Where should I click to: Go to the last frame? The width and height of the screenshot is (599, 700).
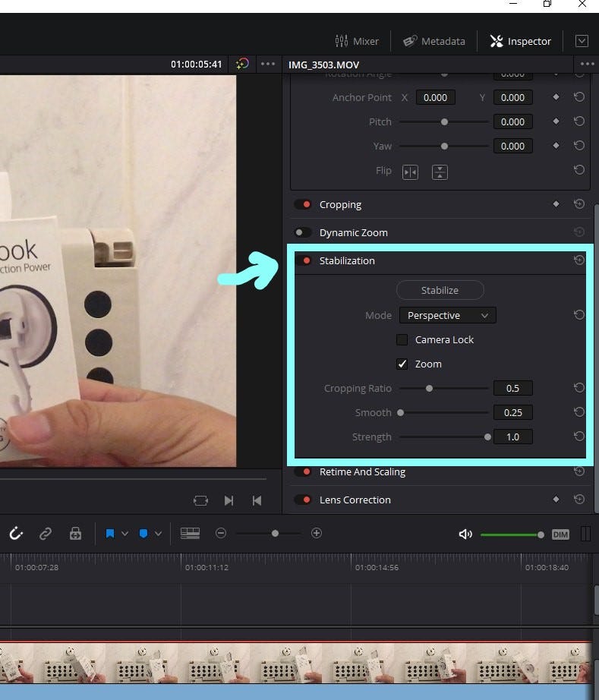tap(229, 500)
